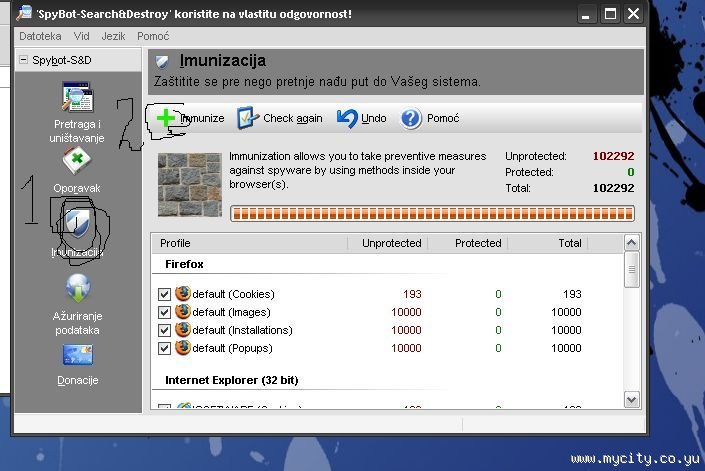Click the Firefox icon for default (Installations)
Viewport: 705px width, 471px height.
[183, 330]
